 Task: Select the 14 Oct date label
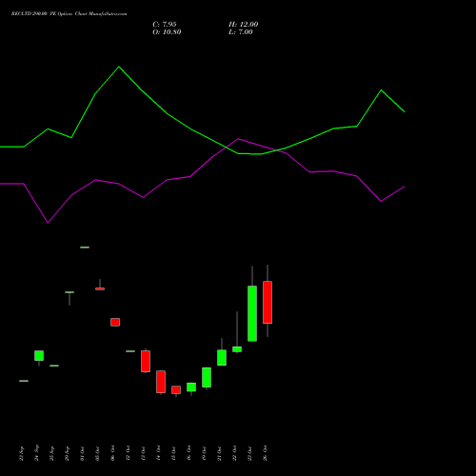159,453
